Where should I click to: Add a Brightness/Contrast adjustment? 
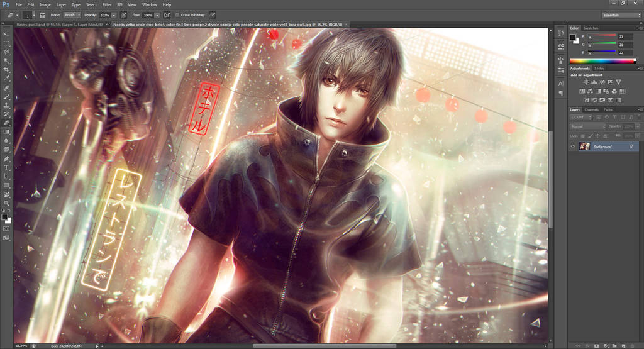pyautogui.click(x=586, y=82)
